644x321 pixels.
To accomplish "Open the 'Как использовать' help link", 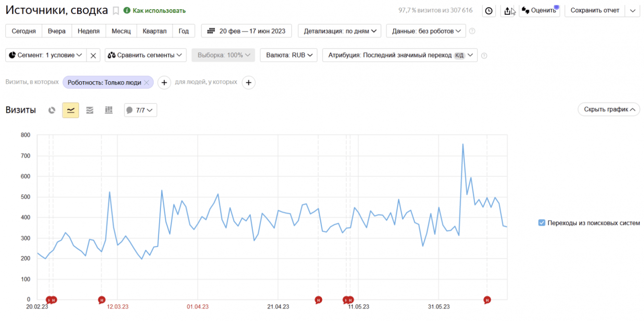I will (159, 11).
